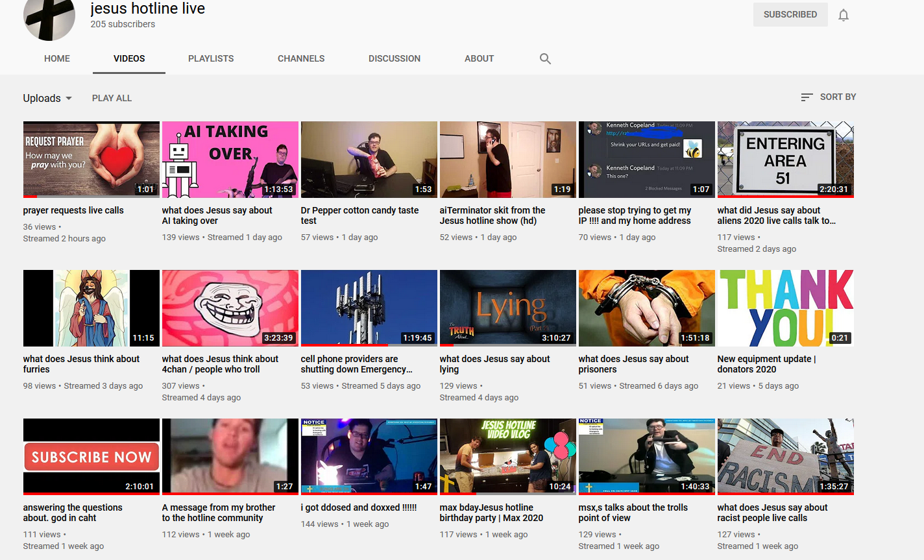Viewport: 924px width, 560px height.
Task: View the About tab
Action: coord(479,58)
